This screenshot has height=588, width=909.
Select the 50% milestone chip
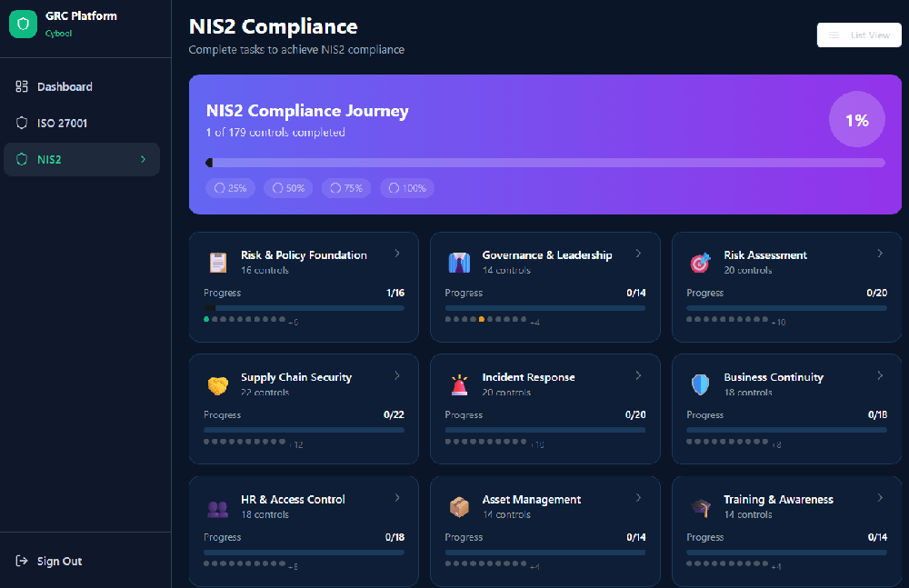coord(288,188)
